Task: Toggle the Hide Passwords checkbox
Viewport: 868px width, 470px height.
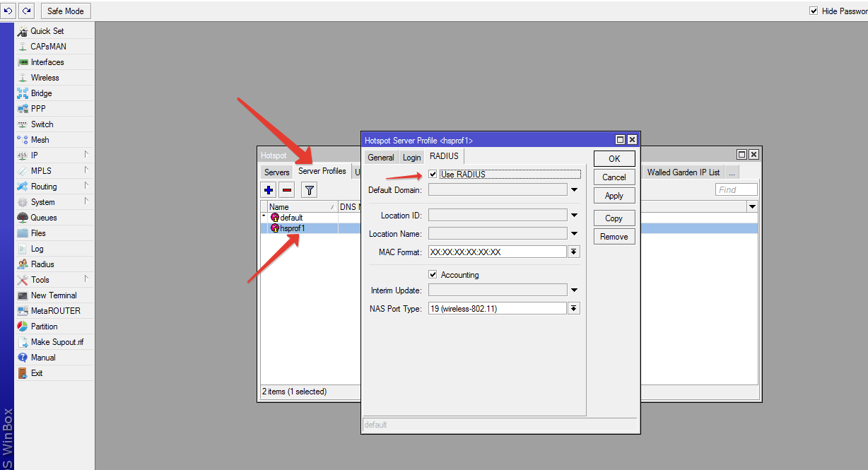Action: click(814, 11)
